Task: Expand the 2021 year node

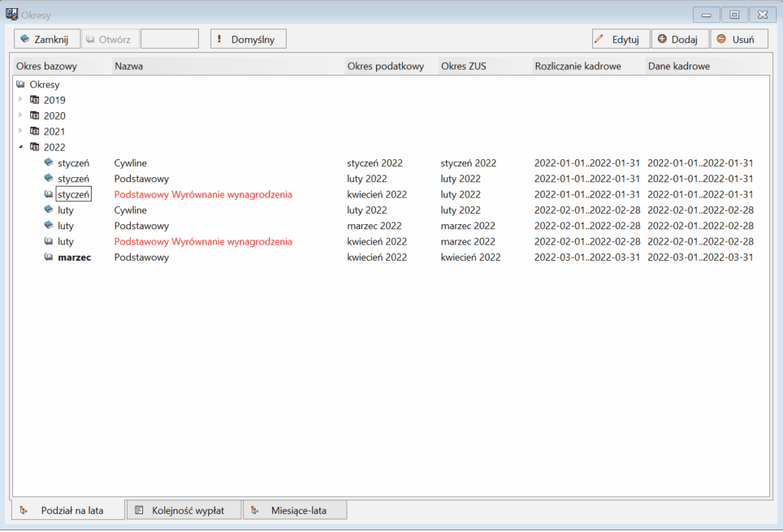Action: pos(20,131)
